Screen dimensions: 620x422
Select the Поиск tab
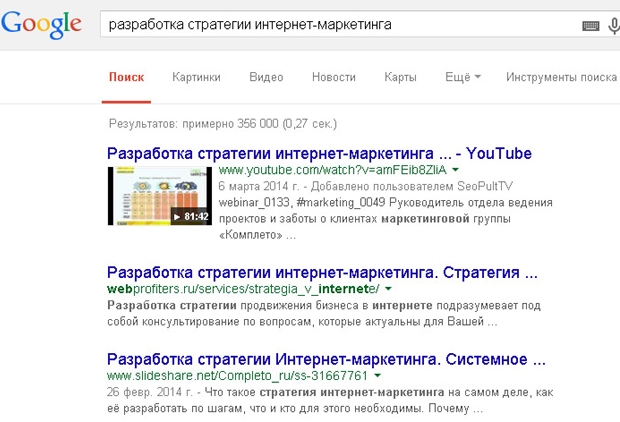127,77
